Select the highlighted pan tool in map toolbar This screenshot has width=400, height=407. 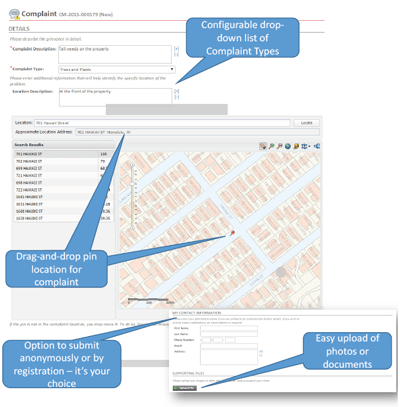coord(263,146)
